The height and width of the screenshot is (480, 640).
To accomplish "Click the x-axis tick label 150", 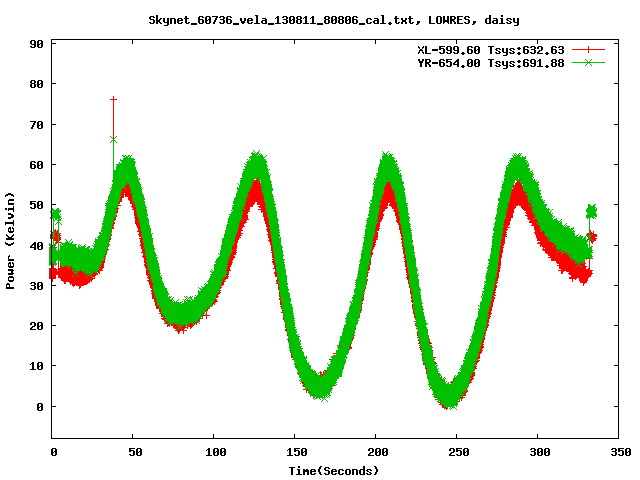I will tap(296, 452).
